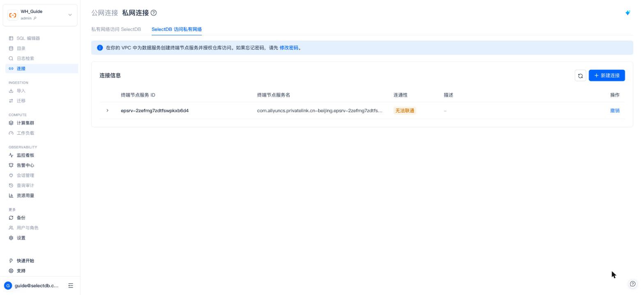This screenshot has height=295, width=644.
Task: Click the com.aliyuncs.privatelink.cn-beijing service name
Action: (320, 111)
